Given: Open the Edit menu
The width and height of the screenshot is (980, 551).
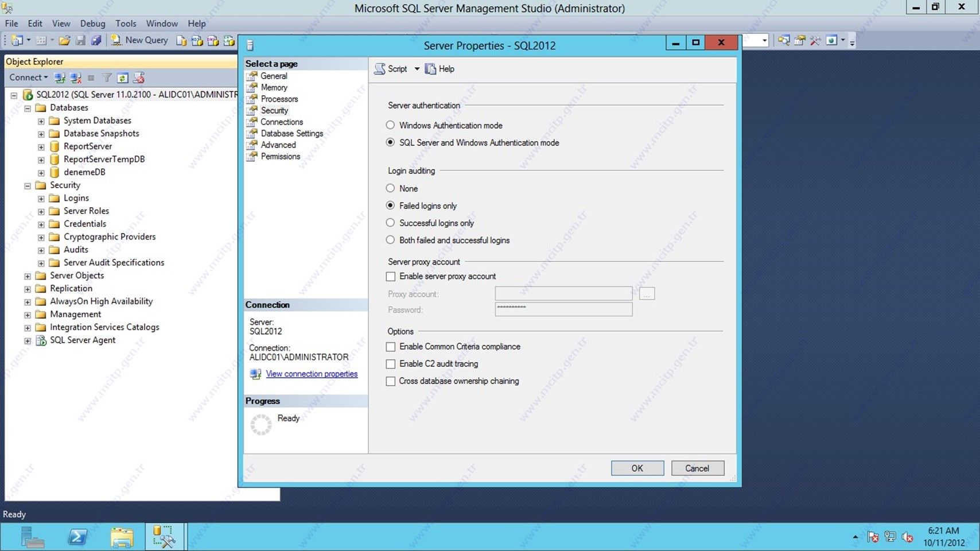Looking at the screenshot, I should [x=35, y=24].
